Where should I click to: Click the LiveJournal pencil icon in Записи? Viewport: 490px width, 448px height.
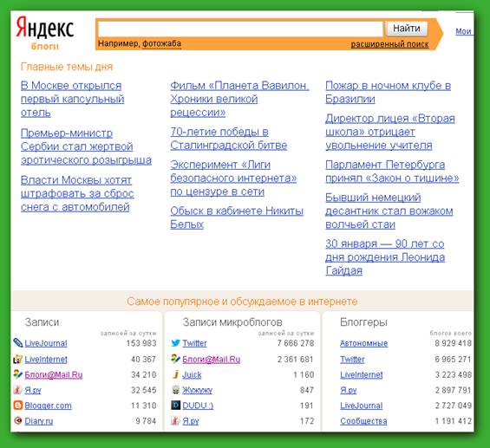(x=18, y=343)
